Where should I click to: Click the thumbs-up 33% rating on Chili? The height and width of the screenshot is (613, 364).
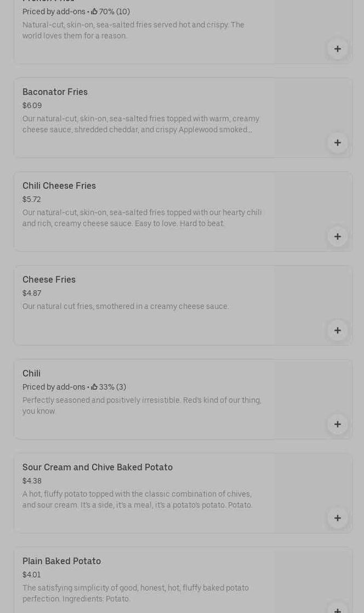point(94,387)
